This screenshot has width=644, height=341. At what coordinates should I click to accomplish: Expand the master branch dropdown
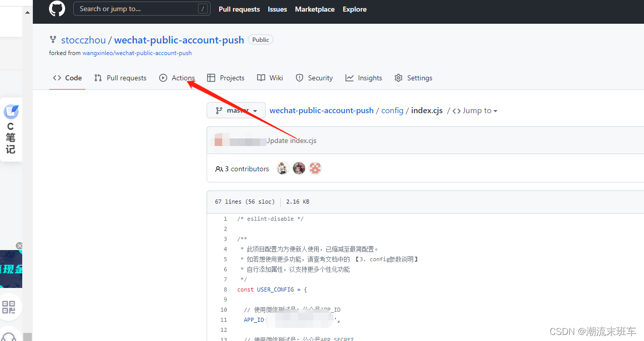[x=236, y=110]
